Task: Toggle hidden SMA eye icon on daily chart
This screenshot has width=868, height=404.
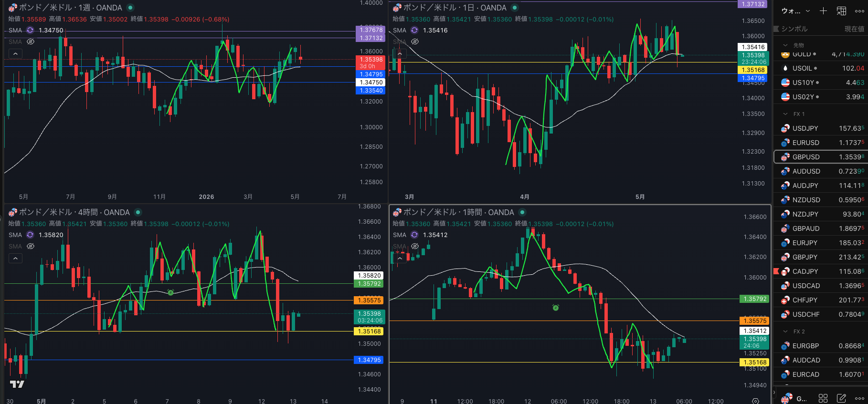Action: (x=415, y=41)
